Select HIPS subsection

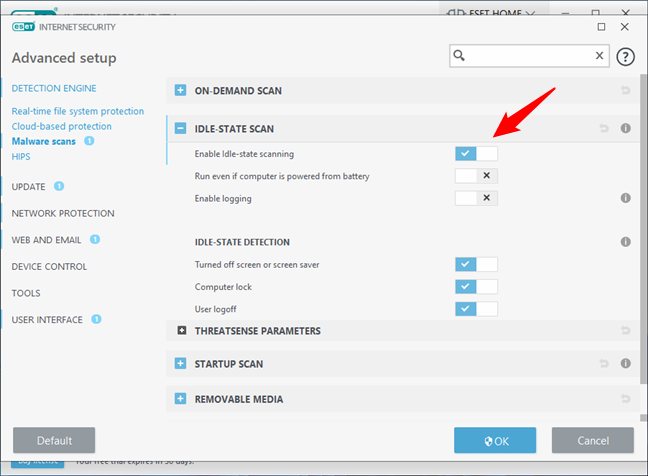(x=21, y=157)
